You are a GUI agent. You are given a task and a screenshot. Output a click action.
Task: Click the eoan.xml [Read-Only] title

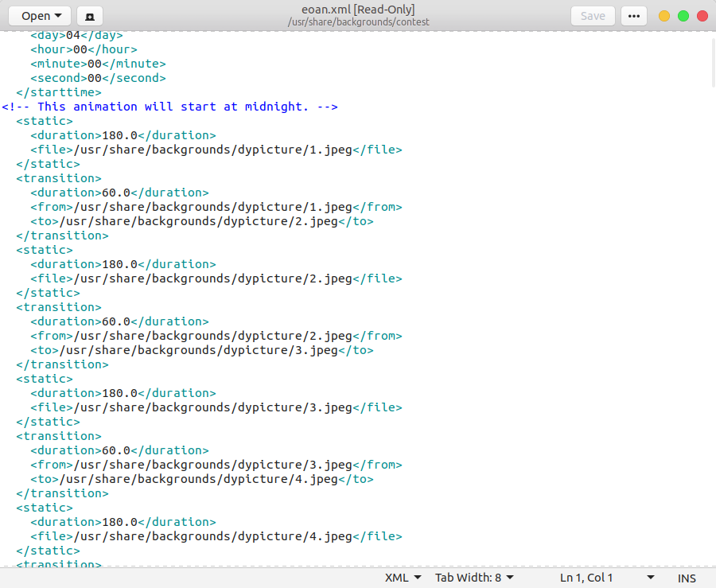[358, 10]
